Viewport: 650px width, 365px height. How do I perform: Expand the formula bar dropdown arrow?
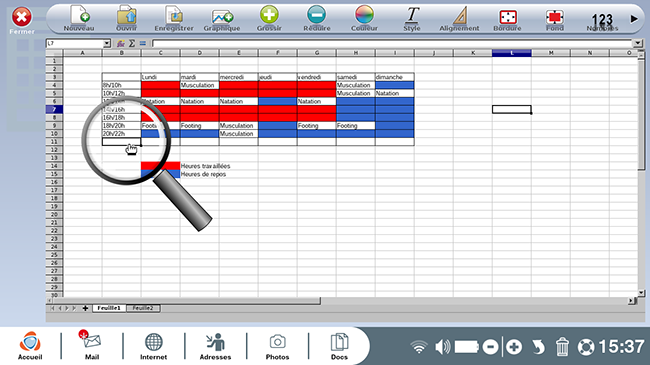[638, 43]
